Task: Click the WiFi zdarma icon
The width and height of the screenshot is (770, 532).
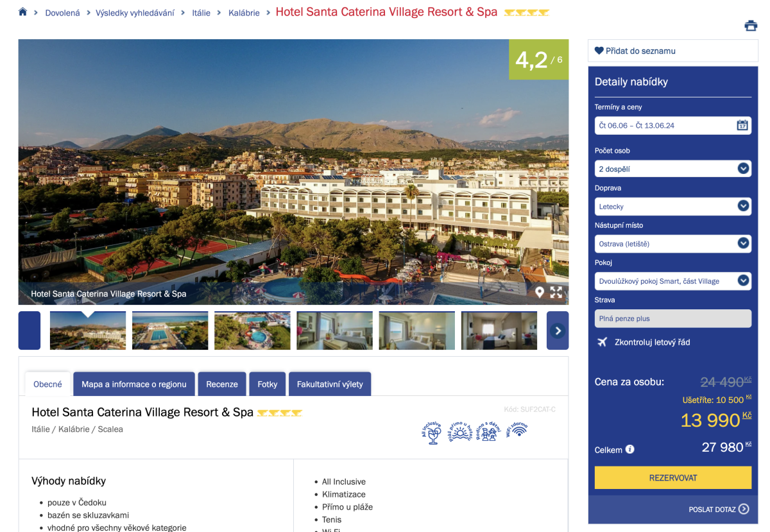Action: [x=517, y=429]
